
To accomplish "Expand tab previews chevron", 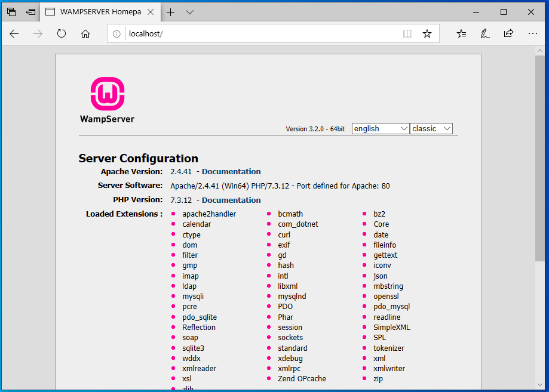I will click(189, 12).
